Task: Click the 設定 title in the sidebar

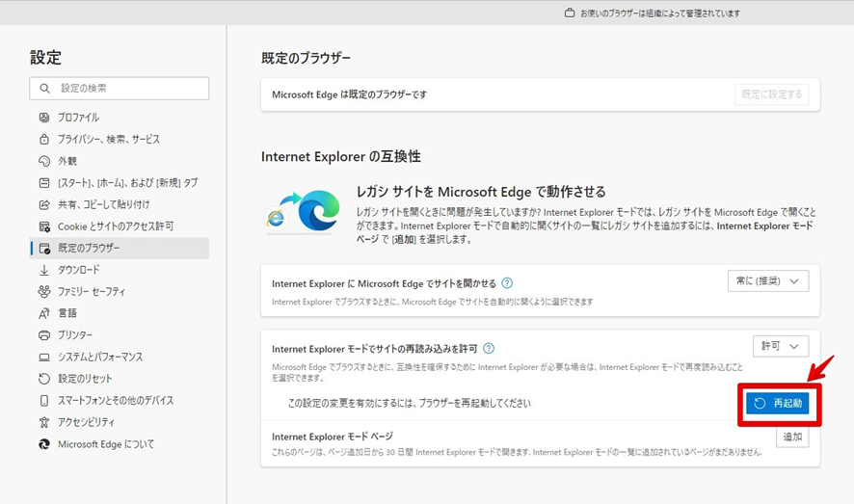Action: click(x=45, y=58)
